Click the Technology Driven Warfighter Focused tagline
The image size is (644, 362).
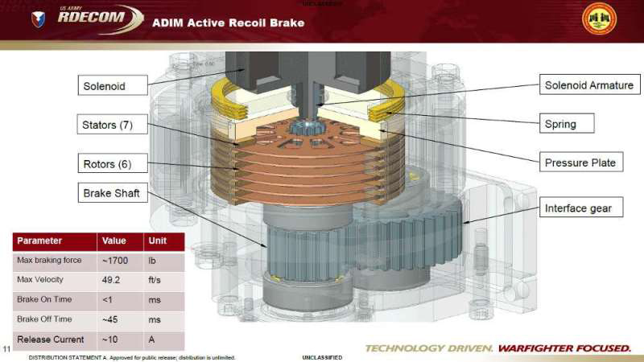click(x=497, y=348)
